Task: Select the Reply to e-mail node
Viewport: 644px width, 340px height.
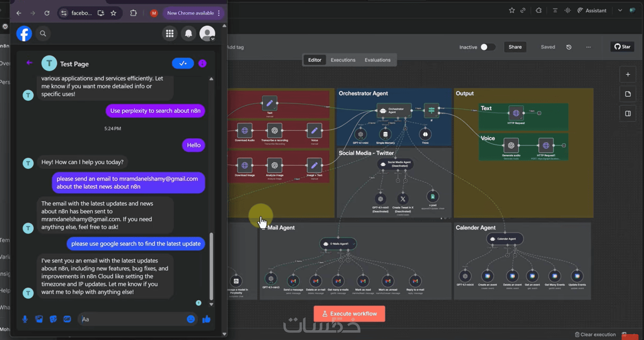Action: [415, 281]
